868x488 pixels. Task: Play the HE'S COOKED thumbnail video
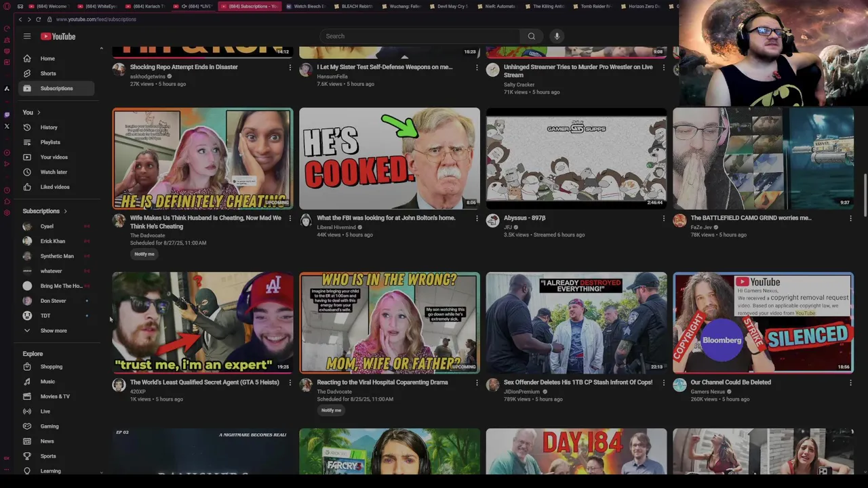click(389, 159)
